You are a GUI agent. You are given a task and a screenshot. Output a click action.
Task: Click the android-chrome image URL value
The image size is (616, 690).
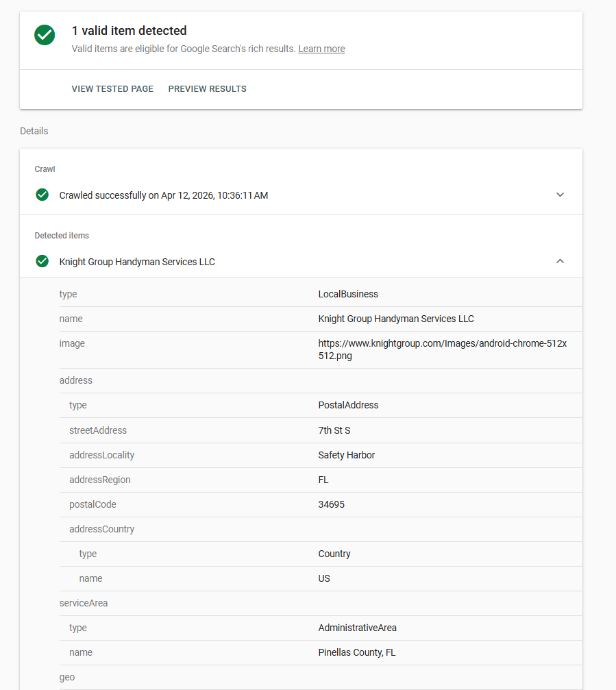tap(442, 349)
